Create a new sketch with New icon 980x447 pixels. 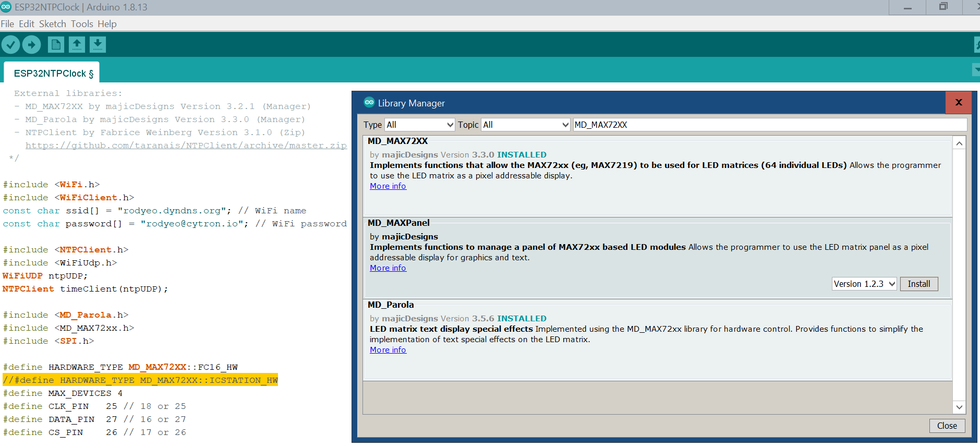[56, 45]
